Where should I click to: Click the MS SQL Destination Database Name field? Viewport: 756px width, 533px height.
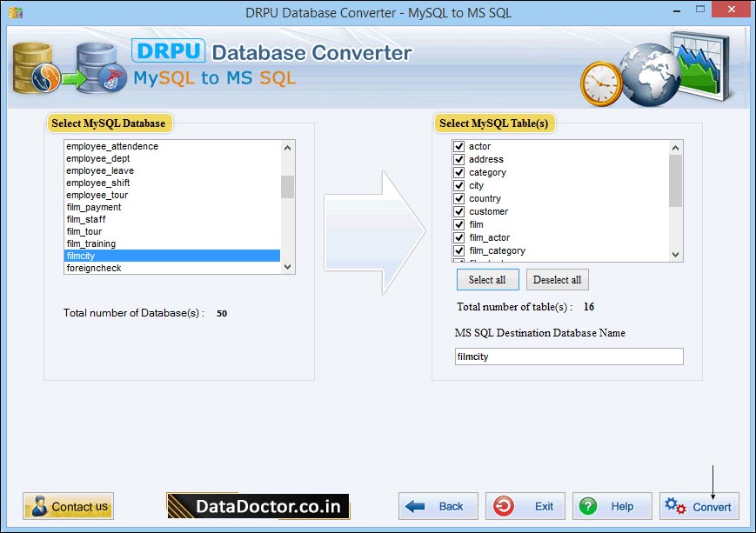pyautogui.click(x=568, y=356)
